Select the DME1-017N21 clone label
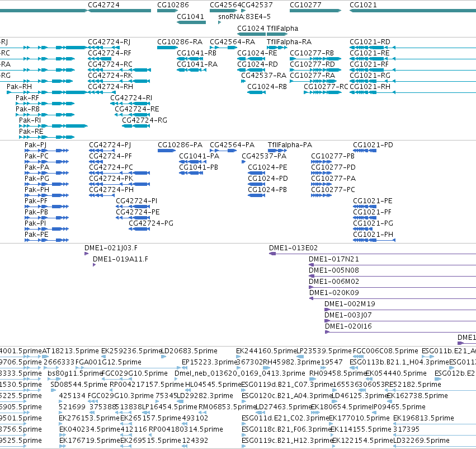The height and width of the screenshot is (449, 476). [x=333, y=259]
